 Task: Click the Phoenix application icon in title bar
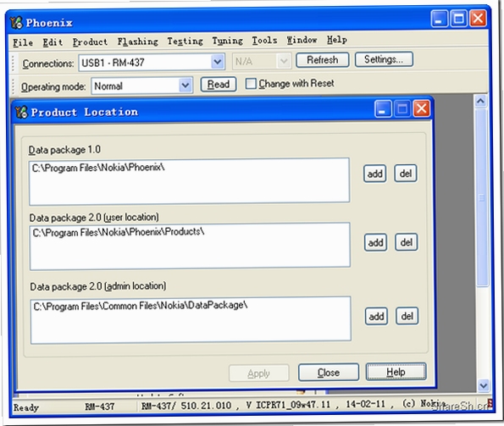pos(16,23)
